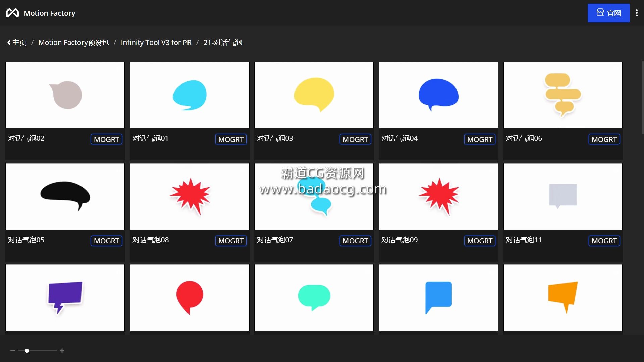Click the 对话气泡01 title text
This screenshot has width=644, height=362.
click(150, 138)
